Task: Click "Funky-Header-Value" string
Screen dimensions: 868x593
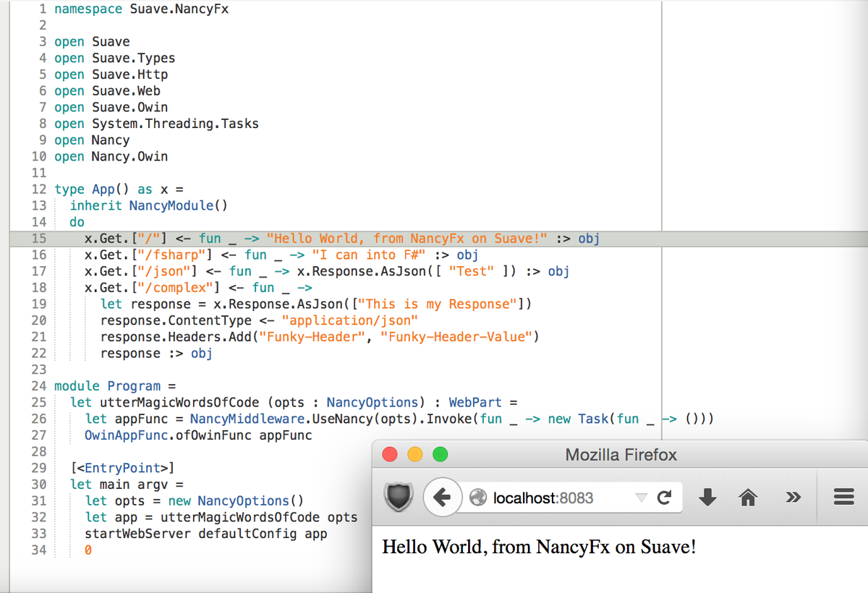Action: tap(456, 337)
